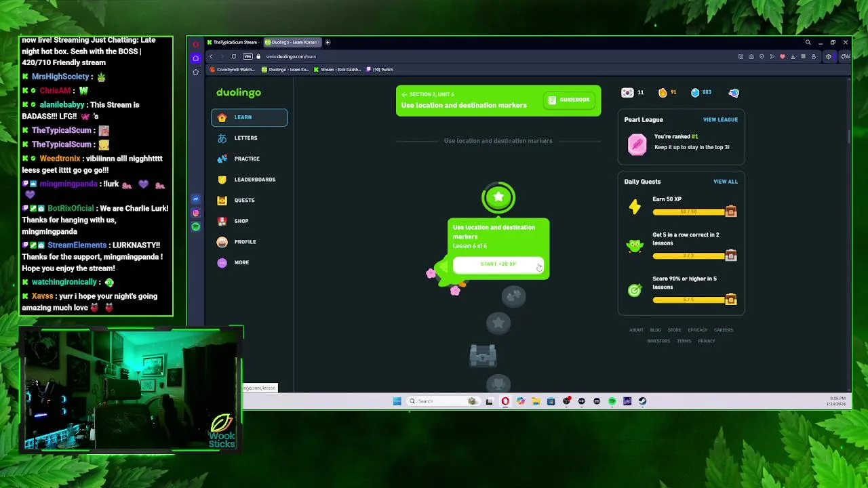Open the Guidebook for this unit
868x488 pixels.
(569, 100)
